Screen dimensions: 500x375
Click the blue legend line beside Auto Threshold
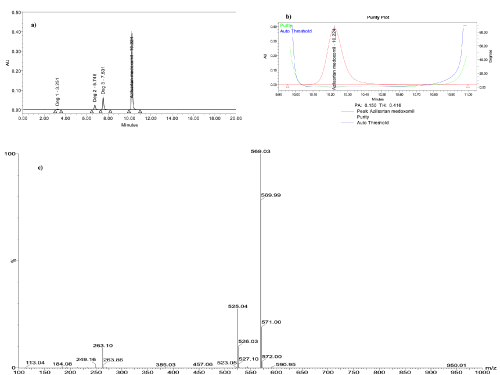[347, 123]
